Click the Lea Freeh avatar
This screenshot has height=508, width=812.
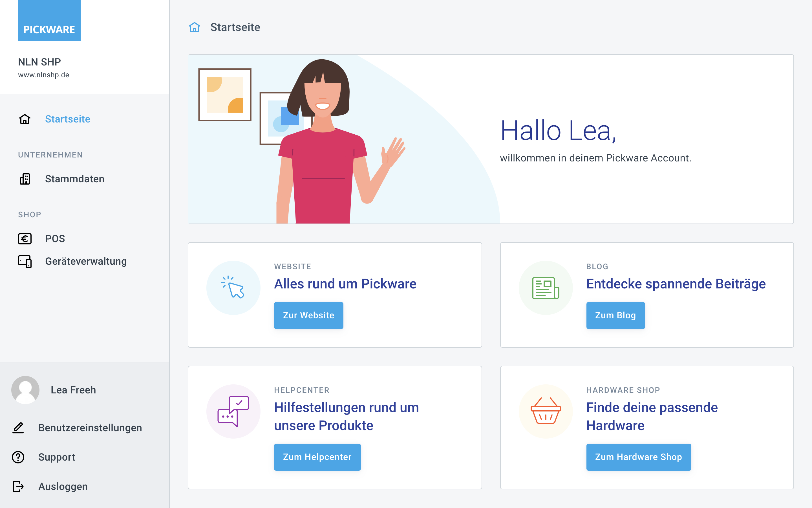click(x=25, y=390)
